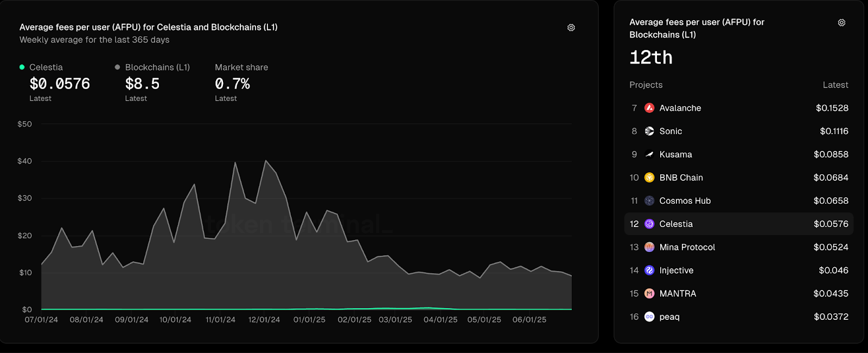The image size is (868, 353).
Task: Click the Sonic logo icon
Action: [x=649, y=131]
